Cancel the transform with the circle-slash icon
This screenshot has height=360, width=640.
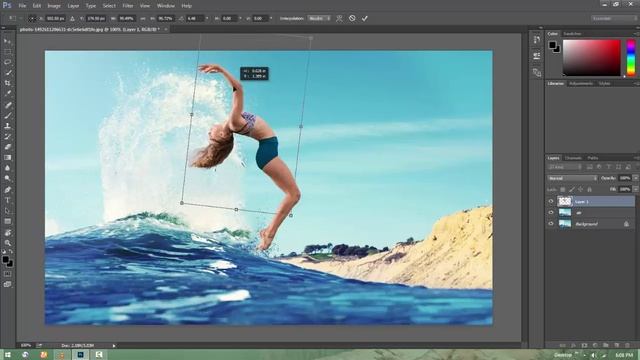[352, 18]
